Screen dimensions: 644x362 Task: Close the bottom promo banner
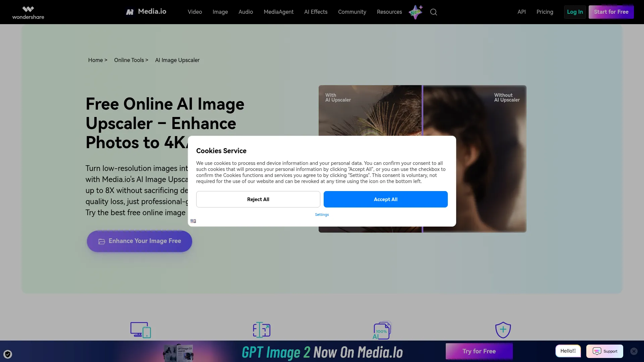[x=634, y=351]
